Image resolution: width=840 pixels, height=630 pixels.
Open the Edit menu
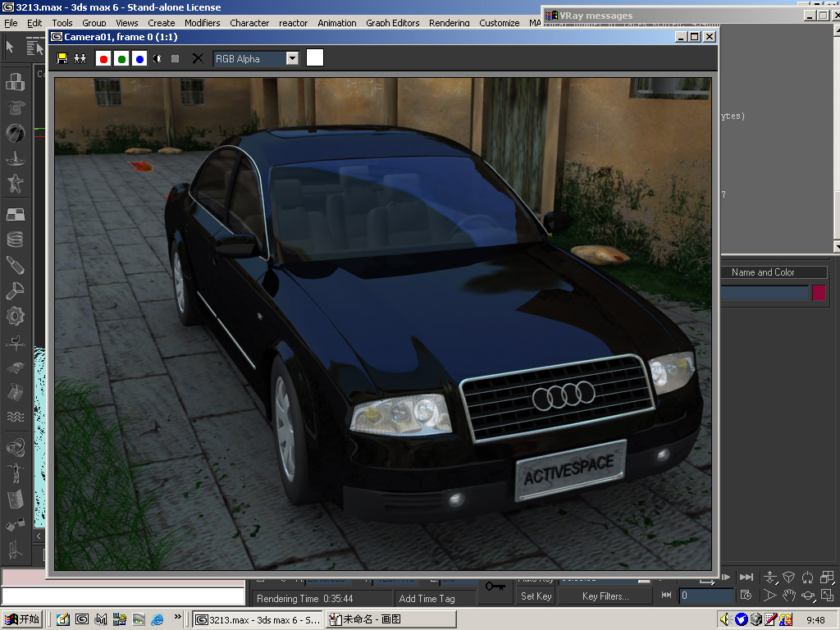point(34,23)
